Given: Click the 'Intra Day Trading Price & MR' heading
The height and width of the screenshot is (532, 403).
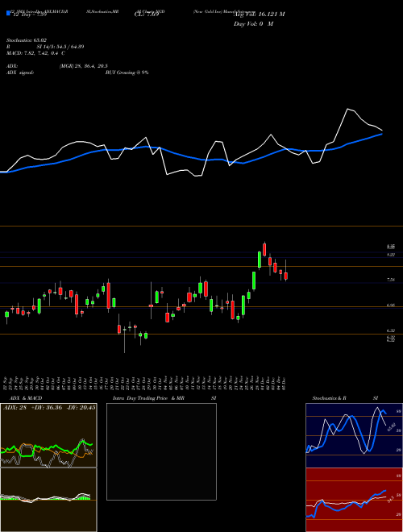Looking at the screenshot, I should tap(148, 398).
